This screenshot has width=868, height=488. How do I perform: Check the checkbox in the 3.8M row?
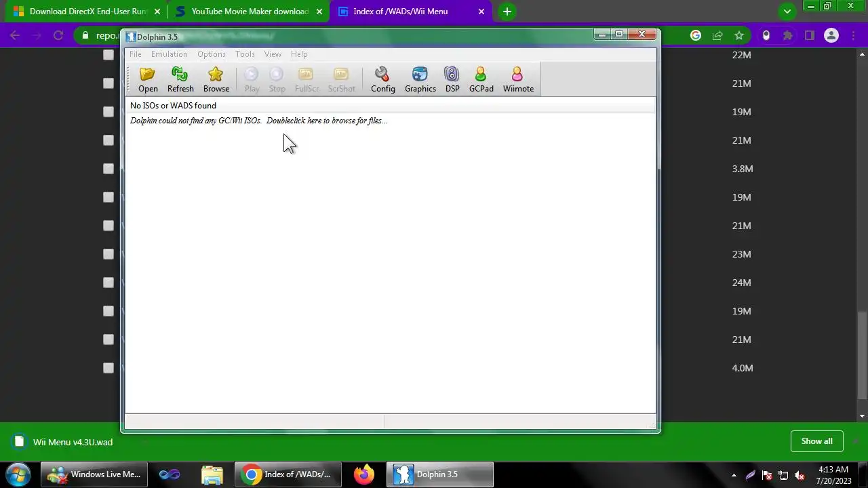click(108, 169)
